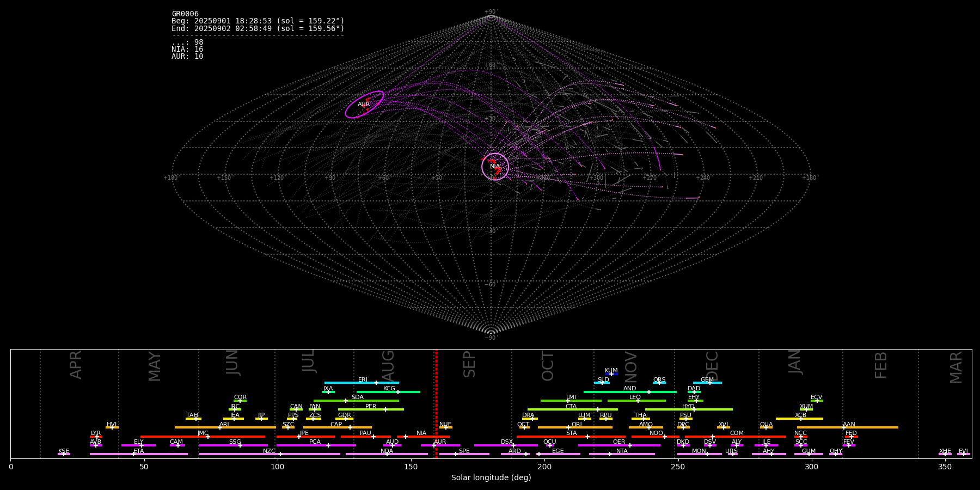
Task: Select the URS shower label in timeline
Action: (x=731, y=451)
